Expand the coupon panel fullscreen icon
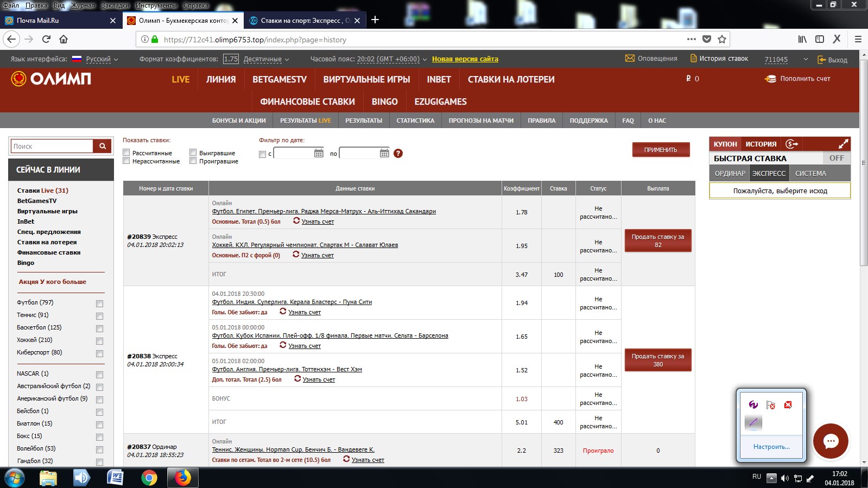The width and height of the screenshot is (868, 488). (x=843, y=144)
